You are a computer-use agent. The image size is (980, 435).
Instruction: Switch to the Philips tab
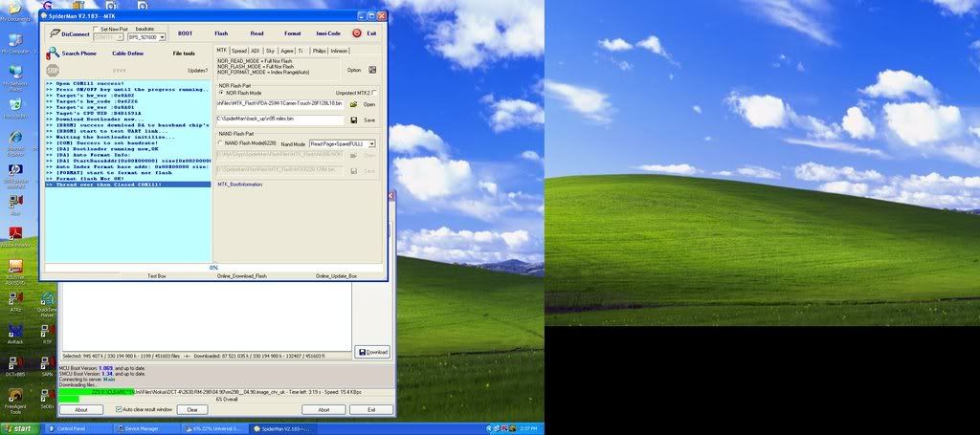click(320, 51)
